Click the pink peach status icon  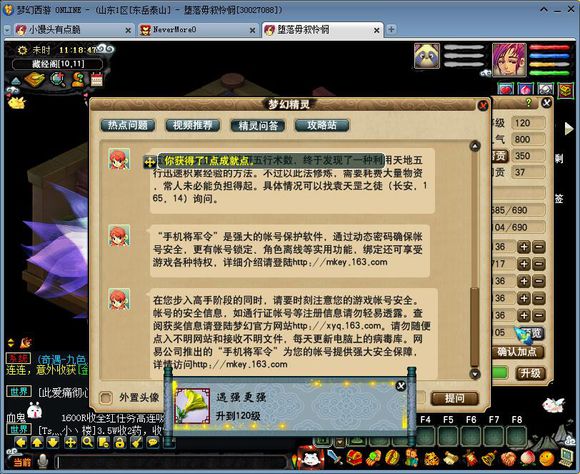[x=526, y=90]
